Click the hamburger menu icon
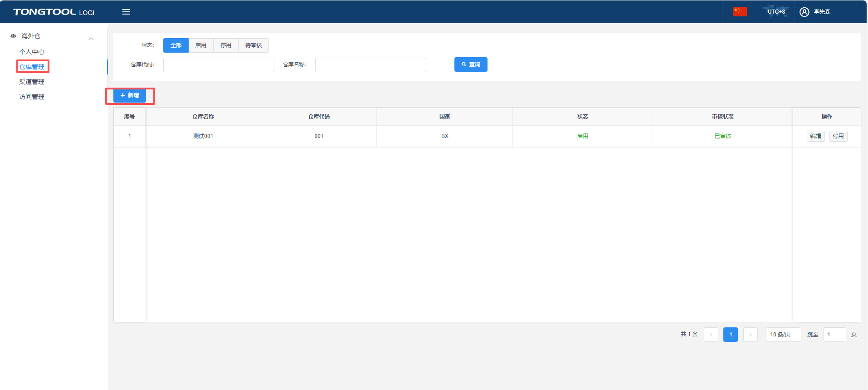This screenshot has width=868, height=390. click(126, 12)
